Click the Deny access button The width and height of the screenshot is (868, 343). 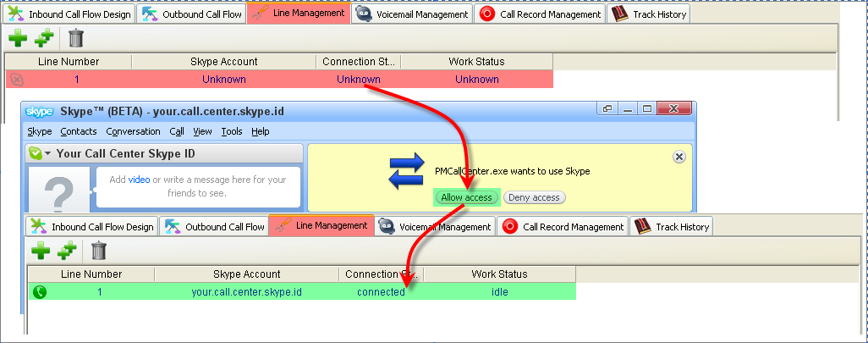534,197
